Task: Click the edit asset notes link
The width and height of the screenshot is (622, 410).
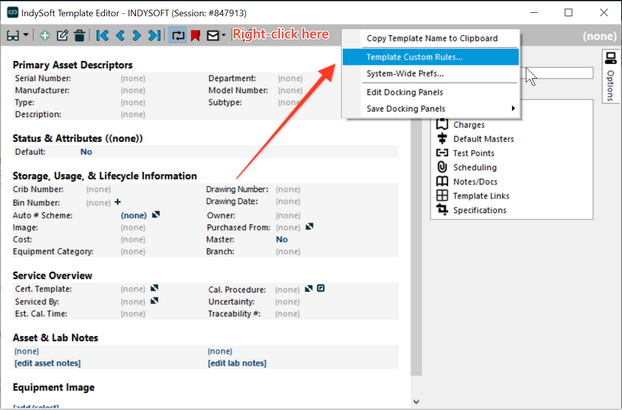Action: [47, 362]
